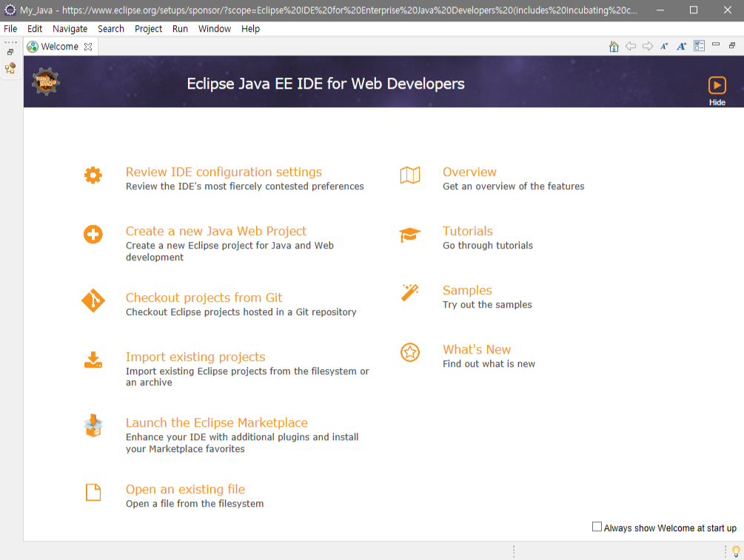Magnify font with large A icon
The width and height of the screenshot is (744, 560).
click(681, 46)
